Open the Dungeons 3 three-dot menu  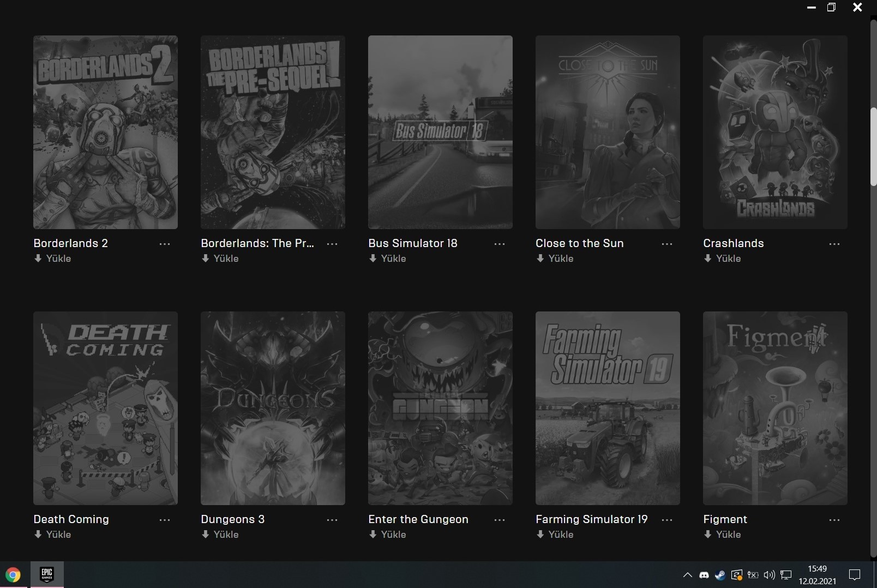[332, 520]
